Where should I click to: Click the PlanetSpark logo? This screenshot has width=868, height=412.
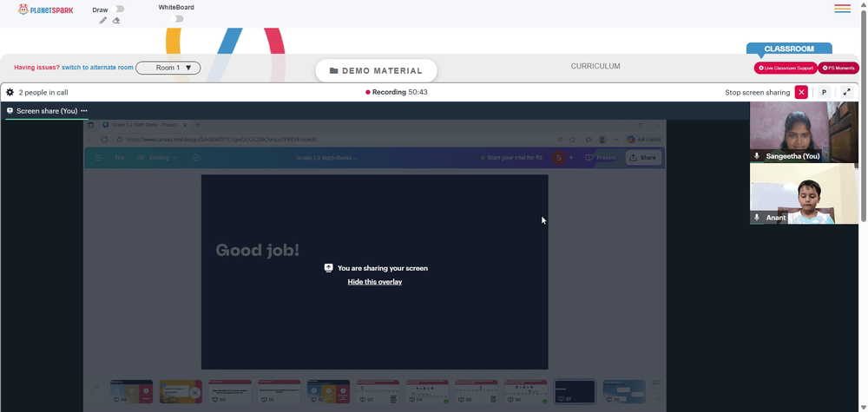[x=45, y=10]
